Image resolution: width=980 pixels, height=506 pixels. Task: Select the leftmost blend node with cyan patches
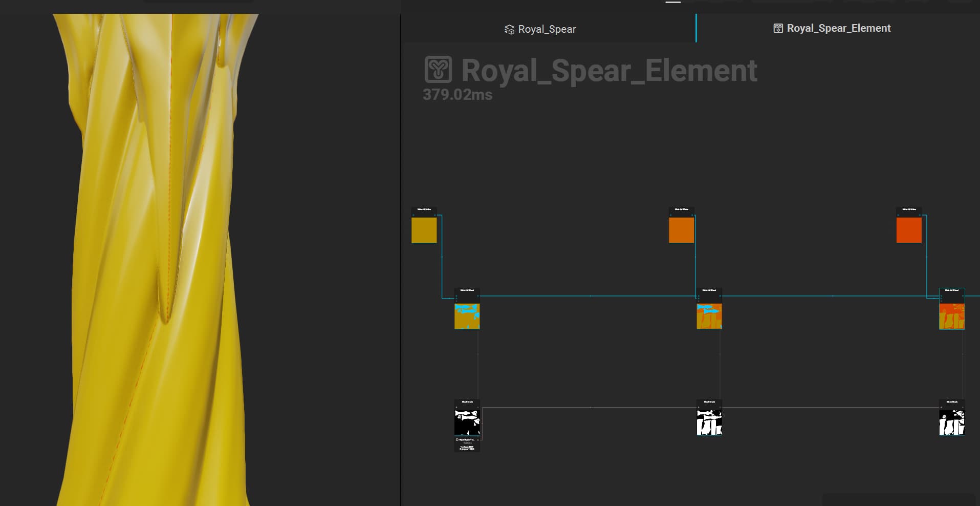click(x=467, y=316)
